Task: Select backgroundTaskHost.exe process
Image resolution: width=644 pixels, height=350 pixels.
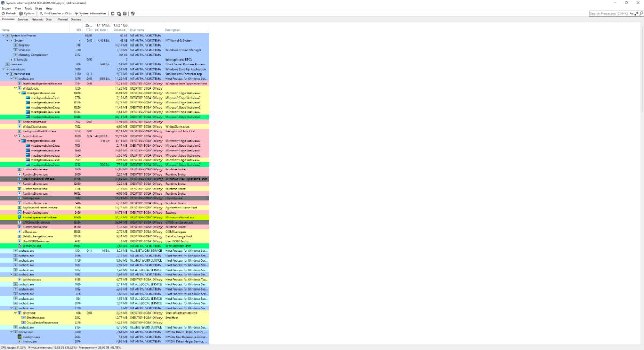Action: [105, 131]
